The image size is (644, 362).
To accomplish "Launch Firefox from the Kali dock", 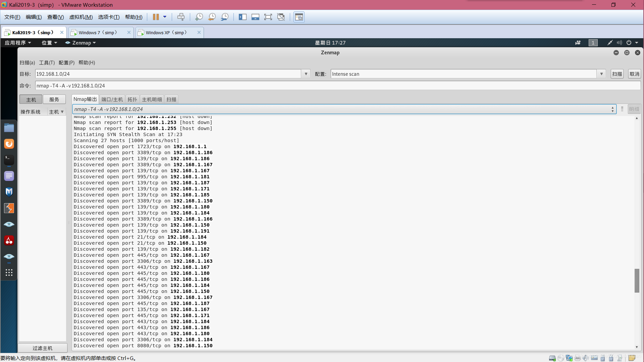I will click(x=9, y=144).
